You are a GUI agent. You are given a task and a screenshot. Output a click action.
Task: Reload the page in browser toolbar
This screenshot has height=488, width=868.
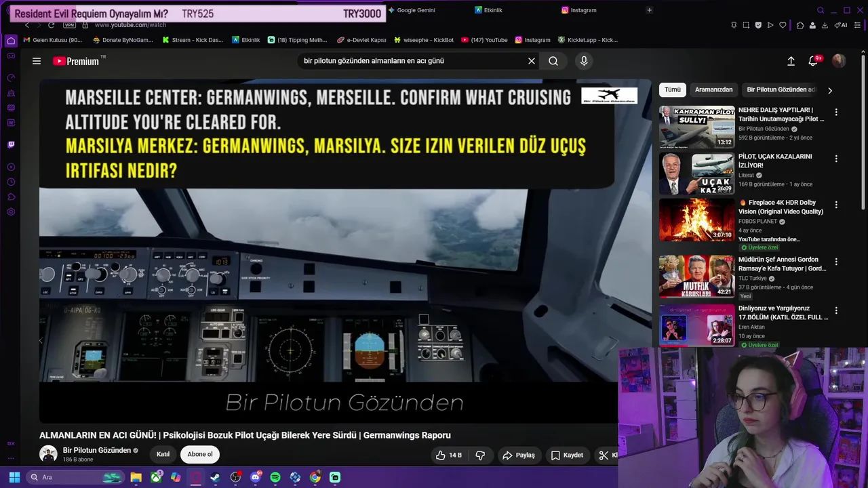click(51, 25)
